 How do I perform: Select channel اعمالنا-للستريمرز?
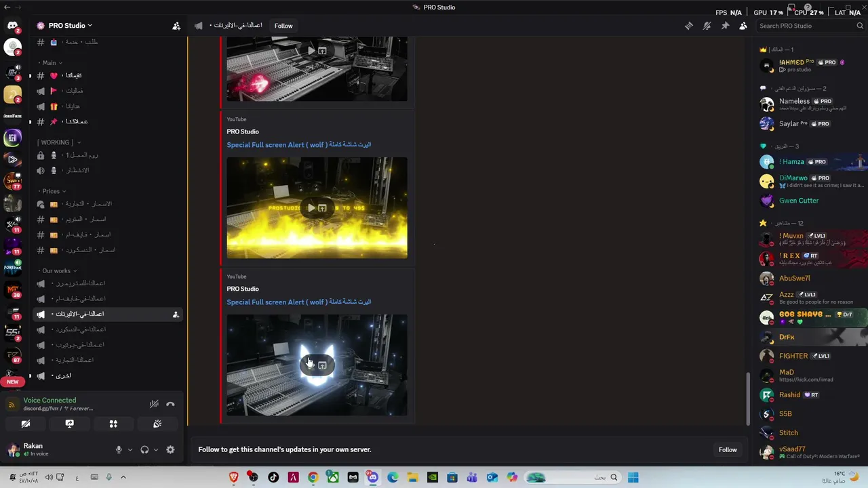pyautogui.click(x=106, y=283)
